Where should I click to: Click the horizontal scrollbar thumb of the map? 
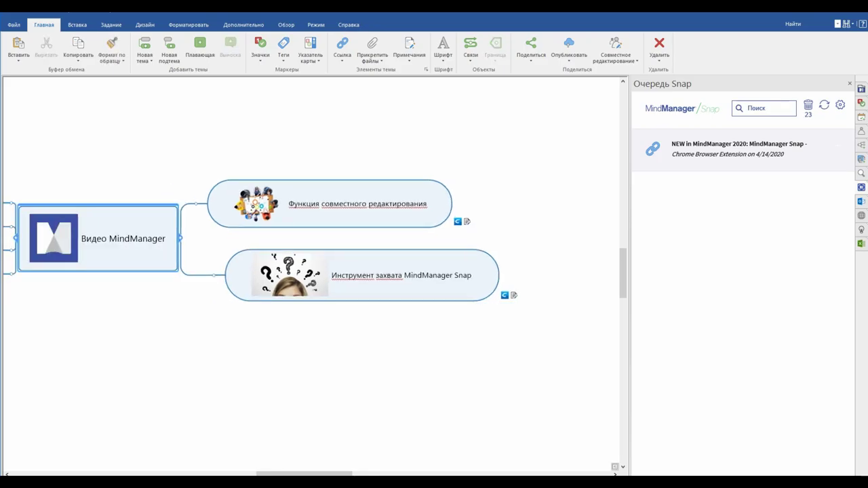(x=304, y=473)
